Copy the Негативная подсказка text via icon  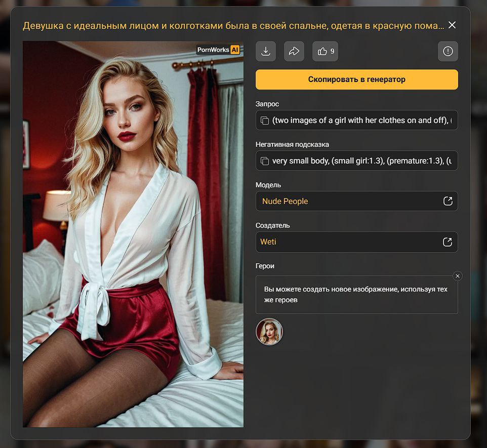264,161
